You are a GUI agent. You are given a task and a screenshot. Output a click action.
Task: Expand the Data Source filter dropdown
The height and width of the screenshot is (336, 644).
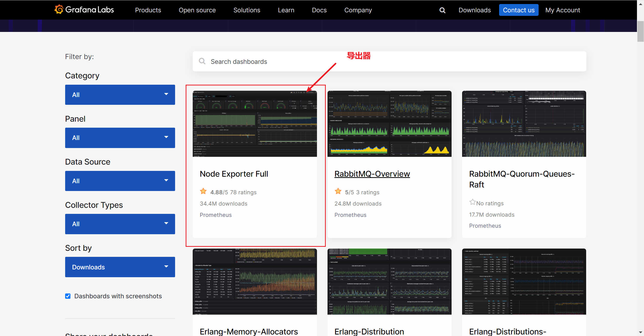click(120, 181)
